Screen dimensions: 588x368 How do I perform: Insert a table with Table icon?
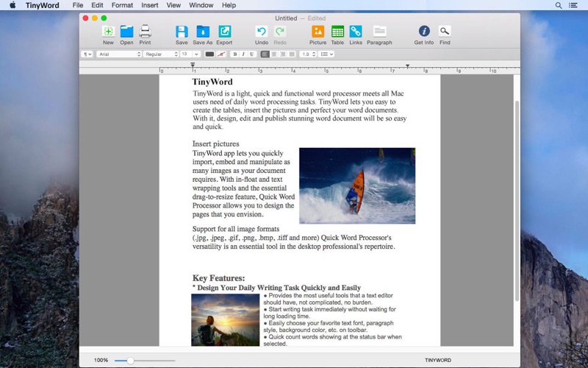click(x=337, y=32)
